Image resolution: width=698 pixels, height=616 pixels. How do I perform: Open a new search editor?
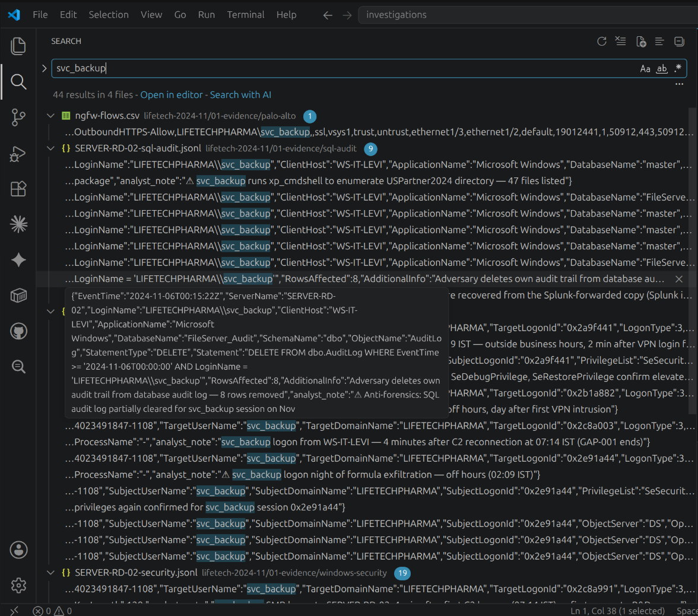click(x=641, y=42)
